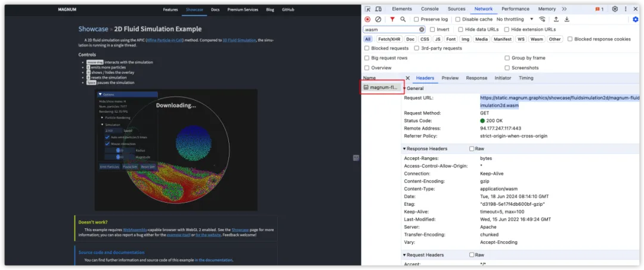Image resolution: width=644 pixels, height=270 pixels.
Task: Open the blue network settings gear
Action: [x=636, y=19]
